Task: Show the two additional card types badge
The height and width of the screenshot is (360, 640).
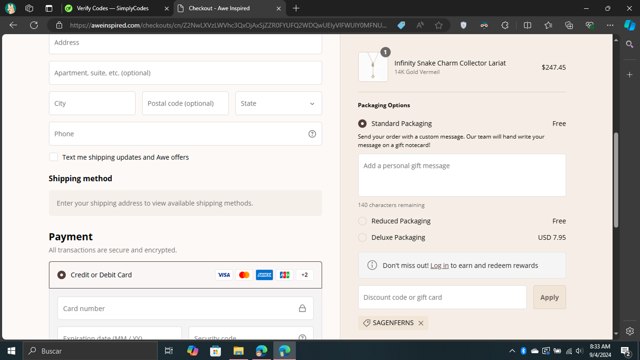Action: [304, 275]
